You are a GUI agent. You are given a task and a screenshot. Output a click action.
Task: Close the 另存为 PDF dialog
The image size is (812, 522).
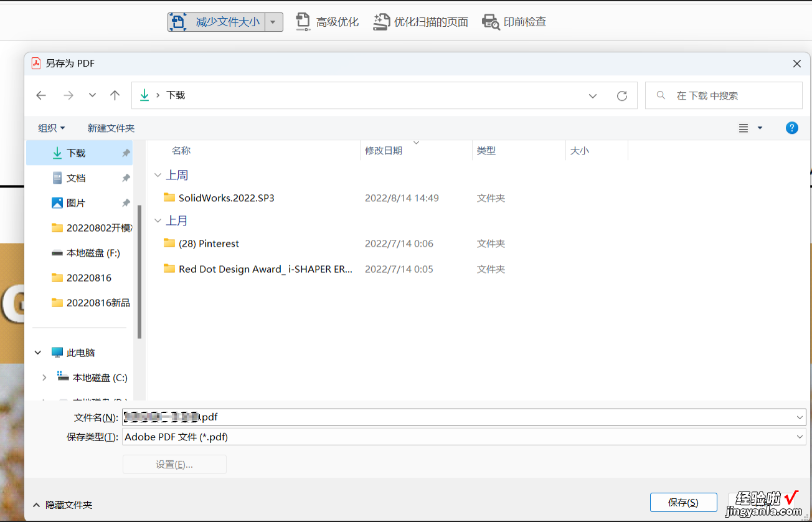(x=796, y=64)
